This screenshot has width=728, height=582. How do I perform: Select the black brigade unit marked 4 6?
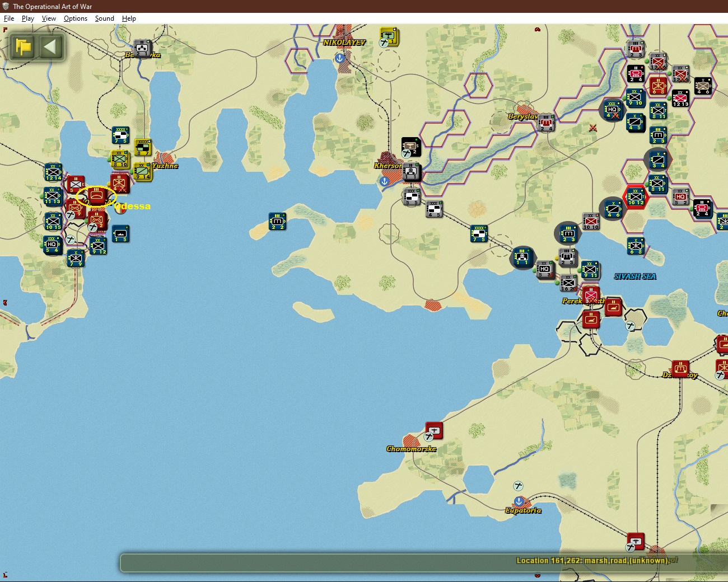tap(703, 86)
